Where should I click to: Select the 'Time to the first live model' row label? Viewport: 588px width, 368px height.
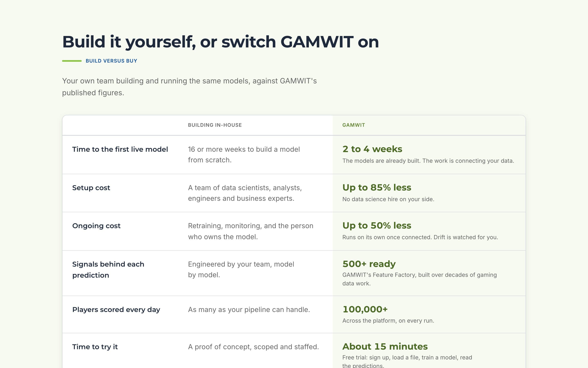120,149
